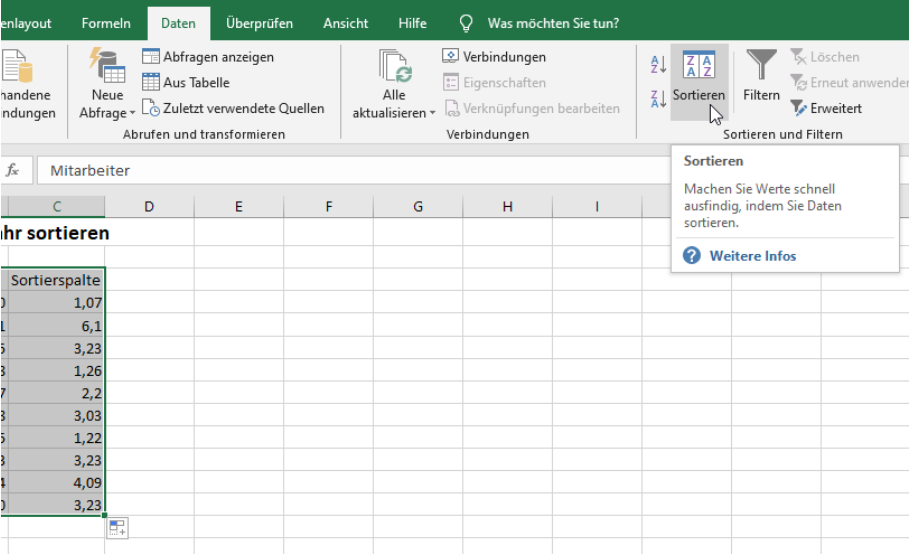Click the Aus Tabelle icon
The height and width of the screenshot is (554, 912).
(151, 82)
